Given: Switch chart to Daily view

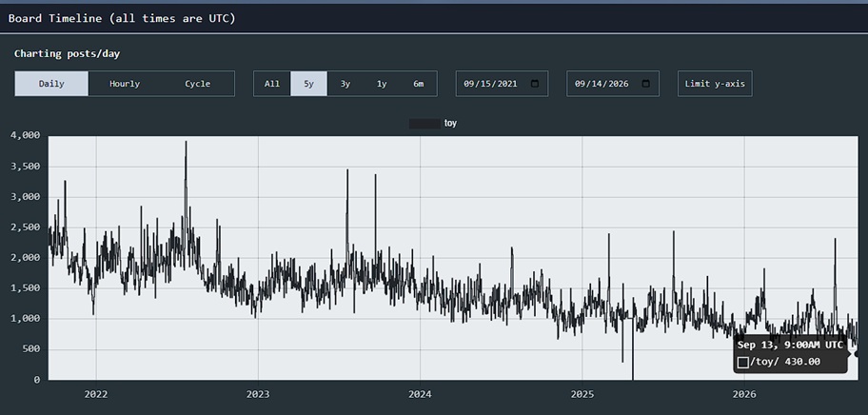Looking at the screenshot, I should pos(51,84).
